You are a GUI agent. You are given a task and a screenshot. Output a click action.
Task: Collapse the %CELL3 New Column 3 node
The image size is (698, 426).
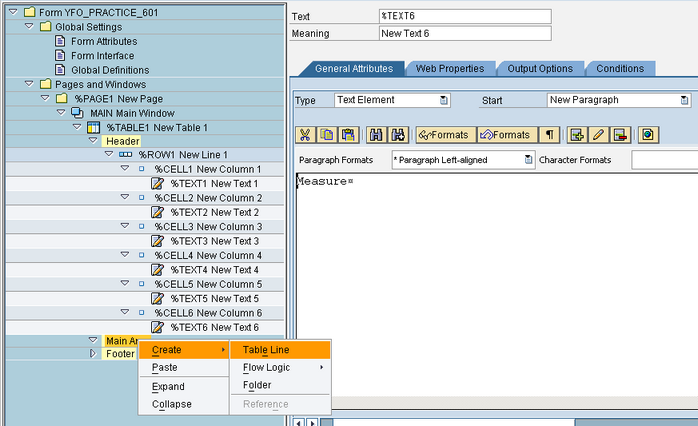[125, 226]
